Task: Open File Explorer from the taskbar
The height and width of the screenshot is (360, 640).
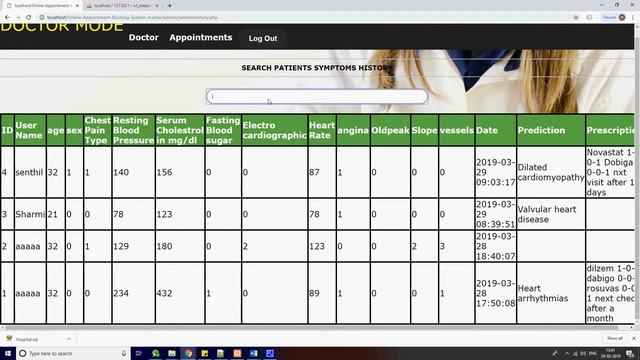Action: point(172,353)
